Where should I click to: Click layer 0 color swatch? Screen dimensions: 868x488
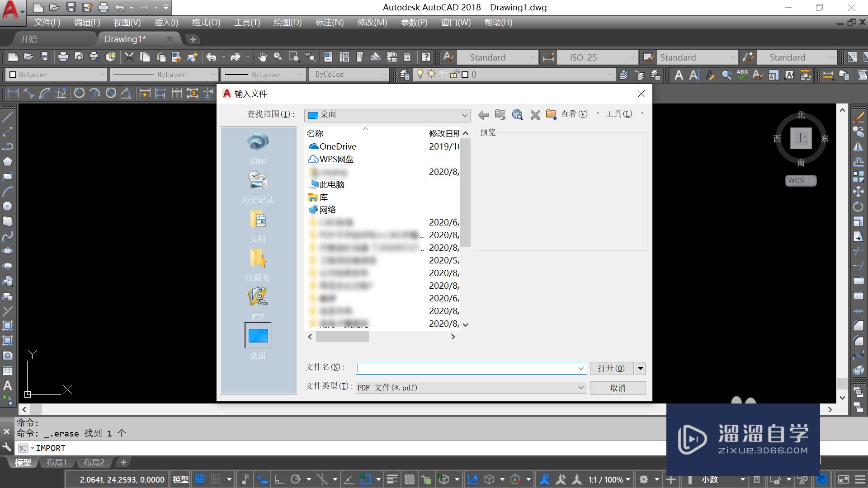pyautogui.click(x=465, y=75)
